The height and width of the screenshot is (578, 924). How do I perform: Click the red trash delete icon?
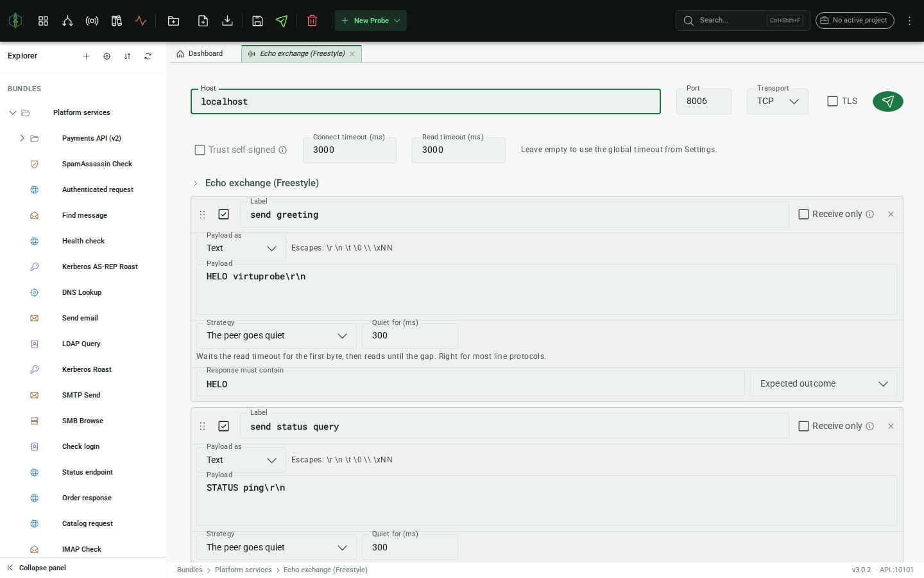click(312, 21)
